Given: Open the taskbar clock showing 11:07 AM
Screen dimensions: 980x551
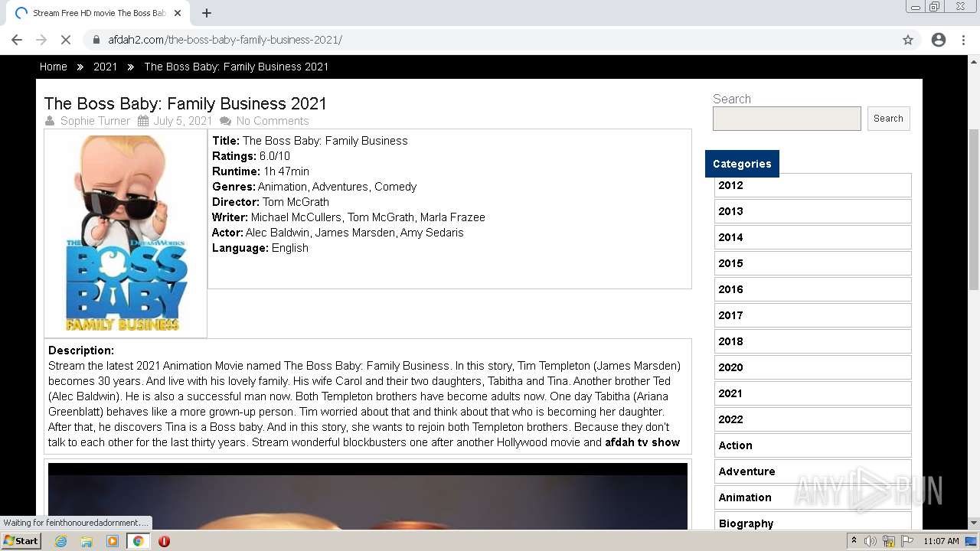Looking at the screenshot, I should click(x=941, y=541).
